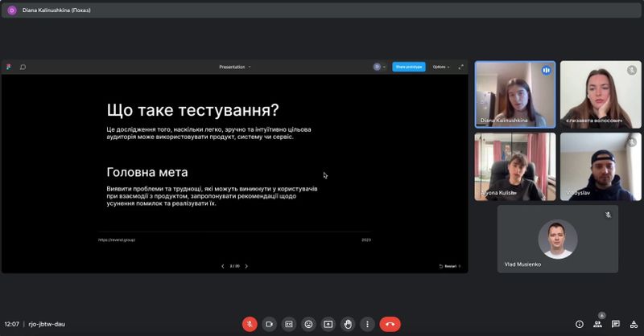Go to the next slide arrow
Viewport: 644px width, 336px height.
pos(246,266)
